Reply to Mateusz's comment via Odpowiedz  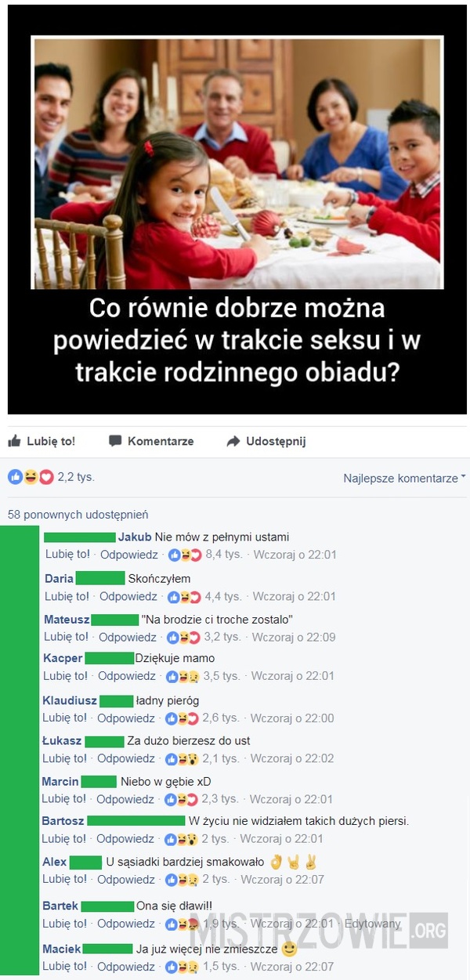pyautogui.click(x=126, y=637)
